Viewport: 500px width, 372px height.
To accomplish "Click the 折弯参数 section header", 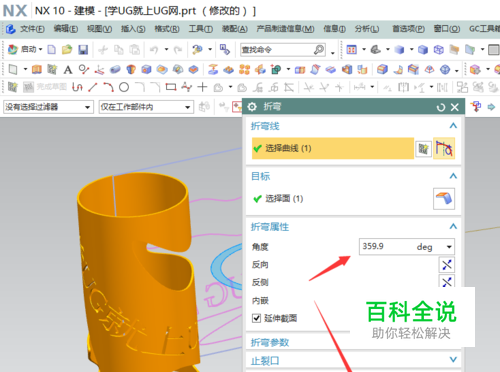I will coord(270,342).
